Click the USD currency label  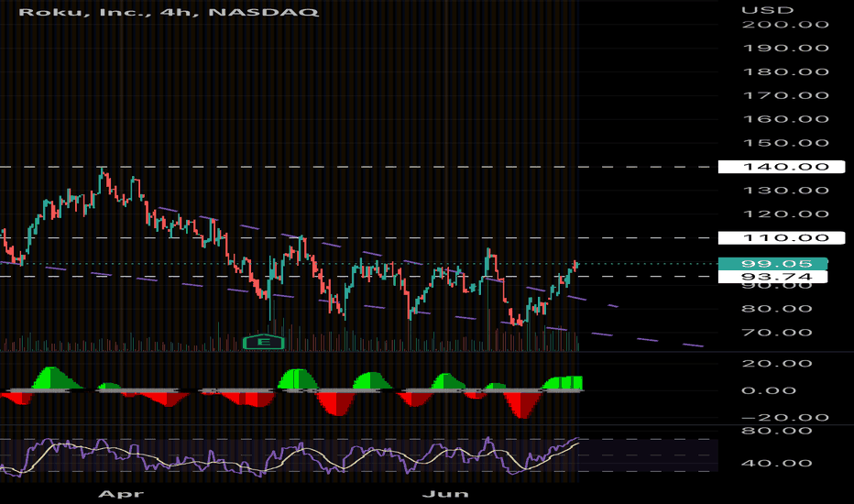point(768,10)
